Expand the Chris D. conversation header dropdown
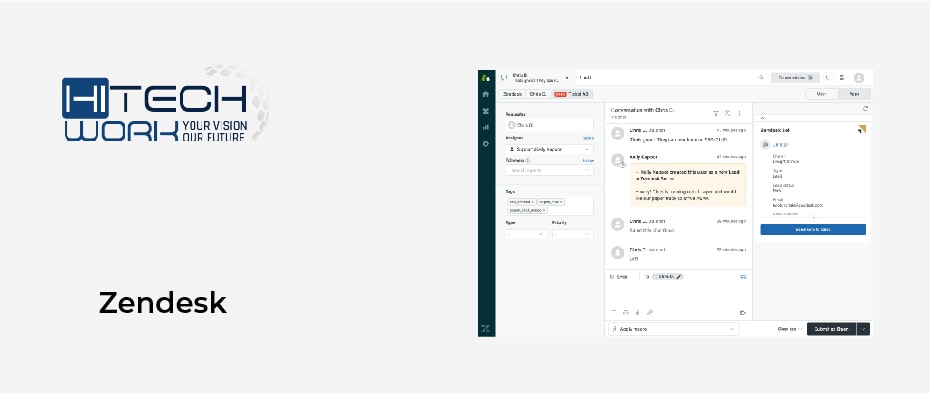 567,78
